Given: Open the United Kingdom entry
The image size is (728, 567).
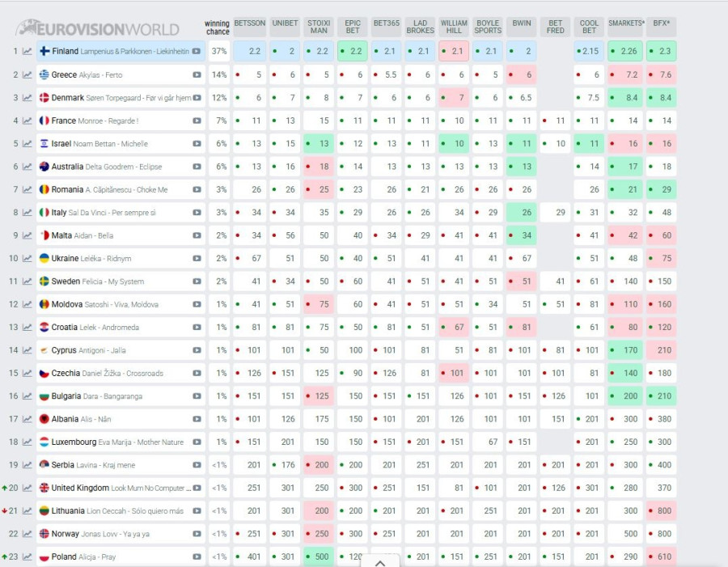Looking at the screenshot, I should click(x=121, y=488).
